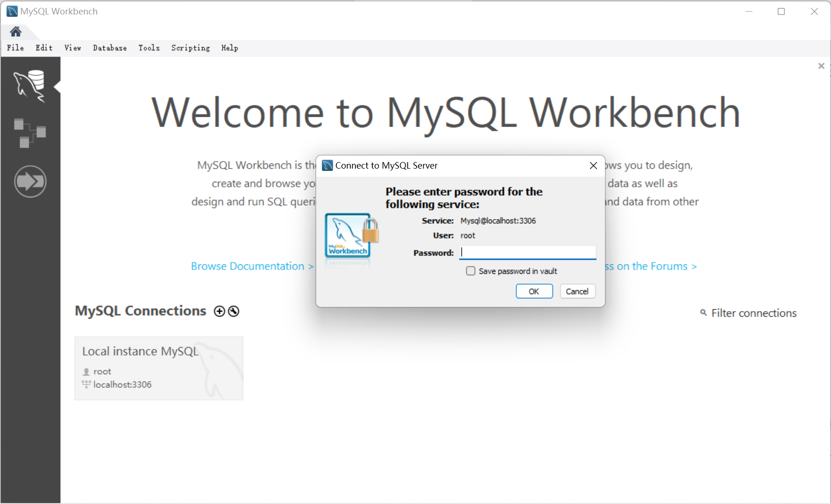Open the Home tab icon

[x=15, y=31]
